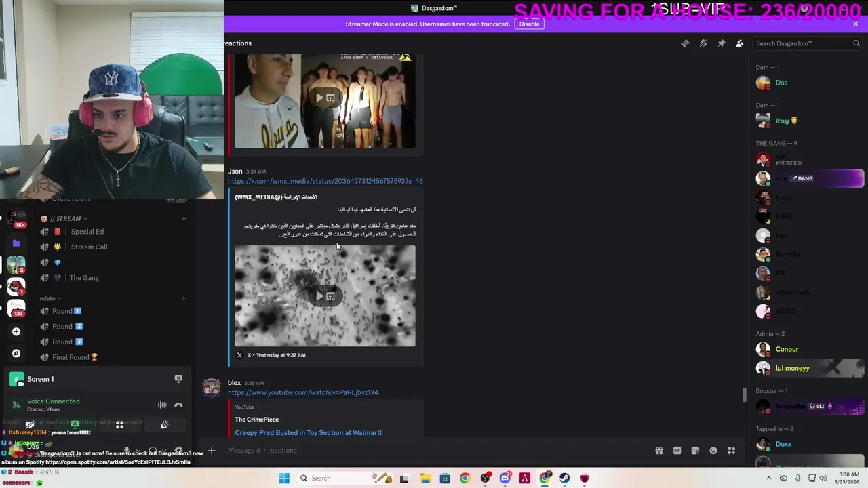
Task: Open the x.com wmx_media status link
Action: 325,181
